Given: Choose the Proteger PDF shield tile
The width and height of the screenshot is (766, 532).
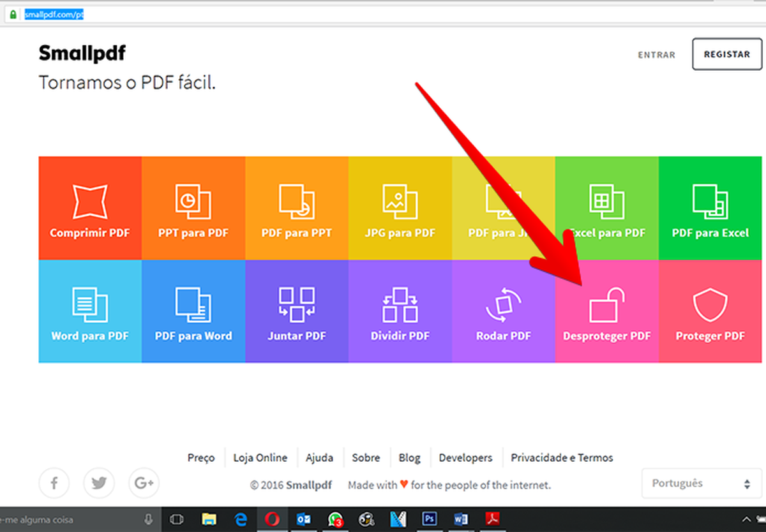Looking at the screenshot, I should [710, 311].
